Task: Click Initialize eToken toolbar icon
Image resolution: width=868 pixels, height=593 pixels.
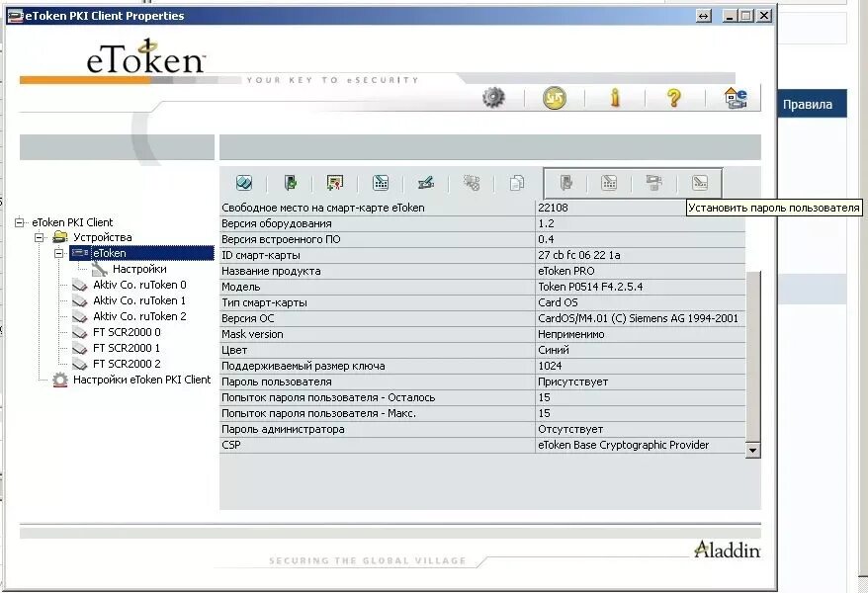Action: (244, 183)
